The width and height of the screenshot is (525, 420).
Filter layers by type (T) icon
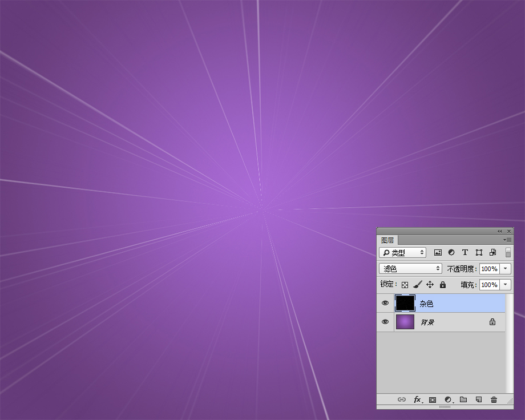pyautogui.click(x=465, y=253)
